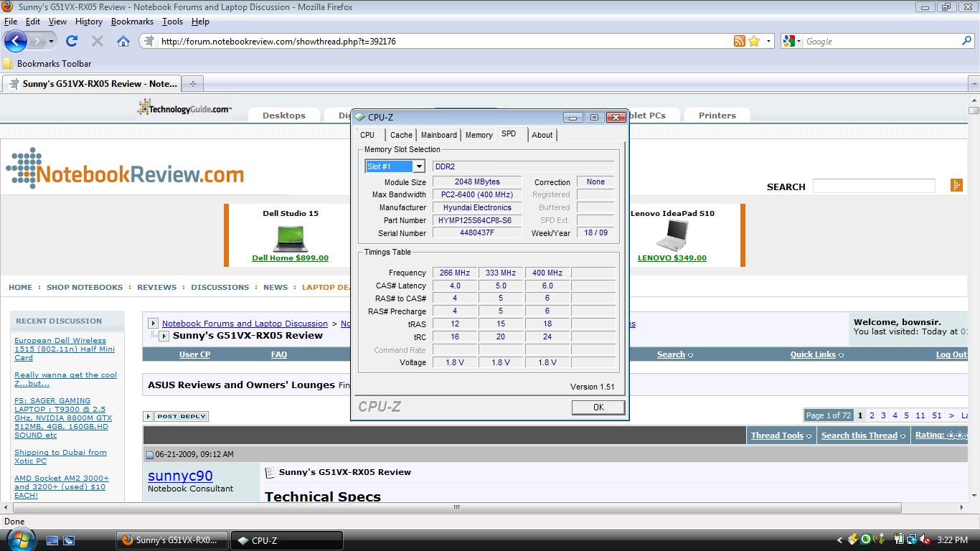This screenshot has width=980, height=551.
Task: Click the magnifier in Firefox's Google search box
Action: [967, 41]
